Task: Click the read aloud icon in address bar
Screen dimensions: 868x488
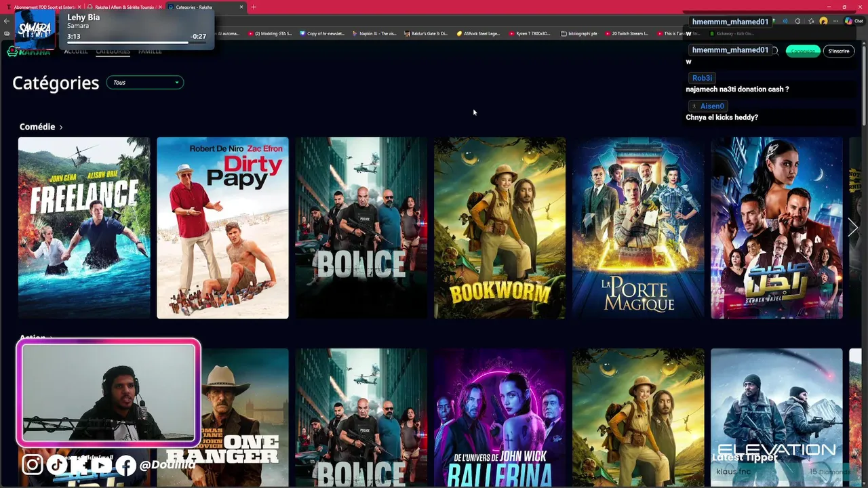Action: tap(785, 21)
